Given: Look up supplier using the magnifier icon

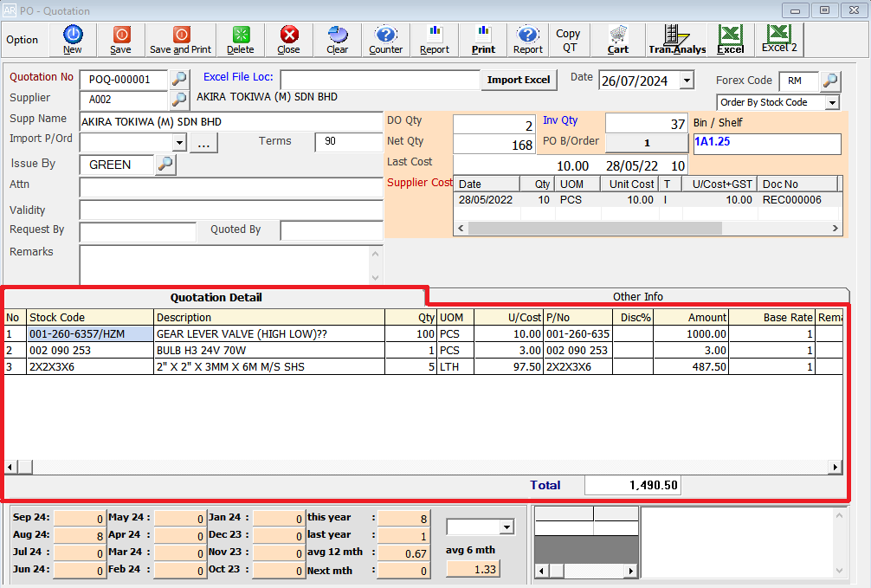Looking at the screenshot, I should pyautogui.click(x=179, y=100).
